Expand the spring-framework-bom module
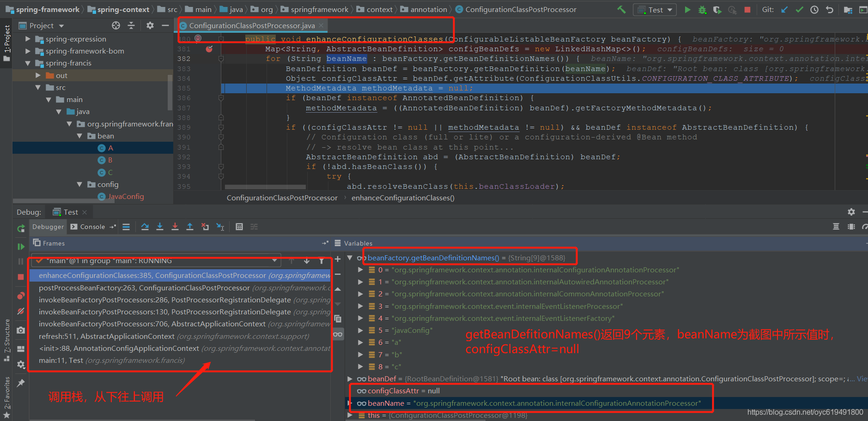 [x=28, y=51]
